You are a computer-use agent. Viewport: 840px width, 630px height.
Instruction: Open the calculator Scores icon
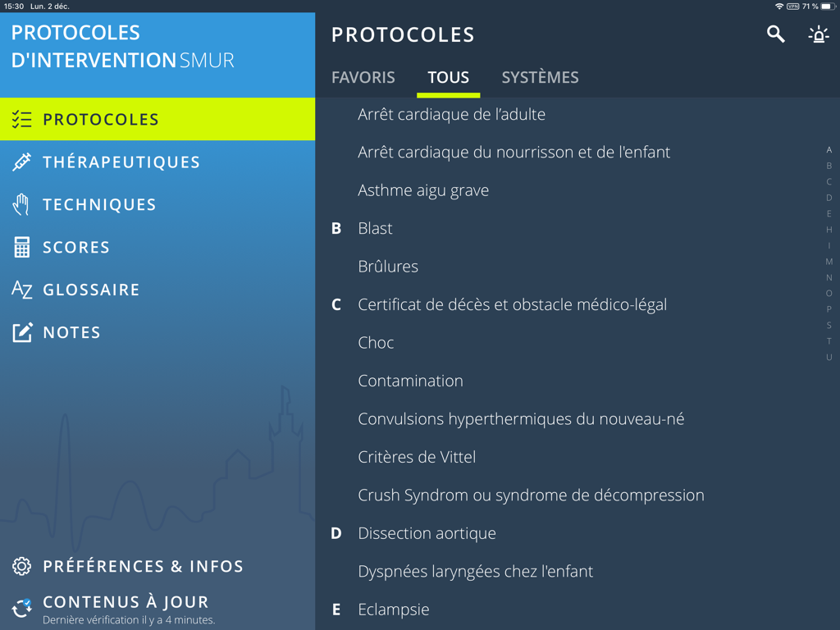point(22,247)
